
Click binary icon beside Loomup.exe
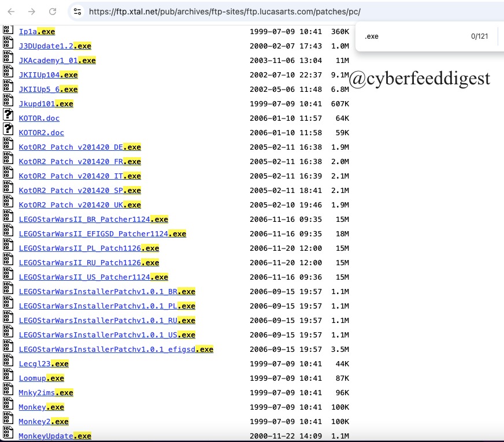[x=8, y=374]
